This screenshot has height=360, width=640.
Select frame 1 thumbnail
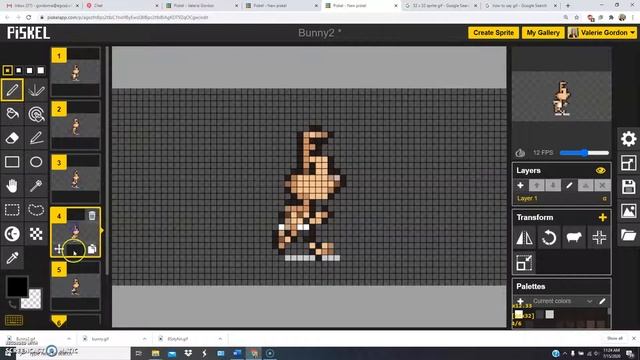(x=76, y=72)
